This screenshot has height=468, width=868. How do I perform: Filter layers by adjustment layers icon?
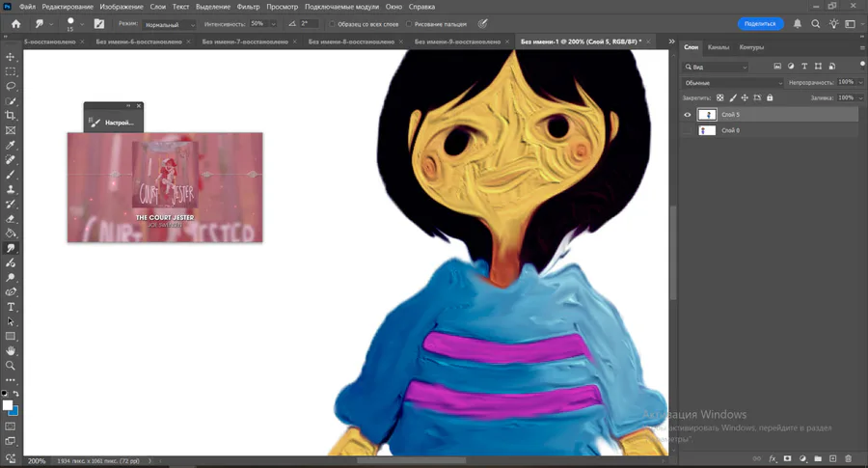click(x=791, y=67)
